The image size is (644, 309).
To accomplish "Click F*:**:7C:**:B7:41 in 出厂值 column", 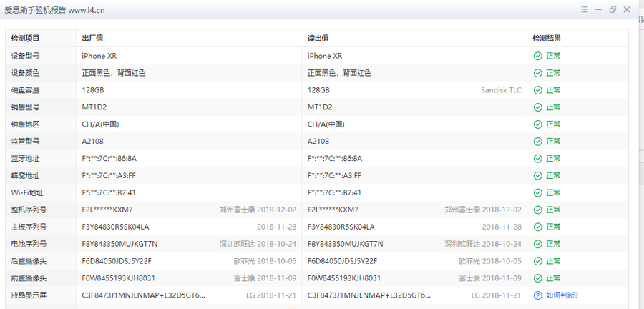I will (x=109, y=192).
